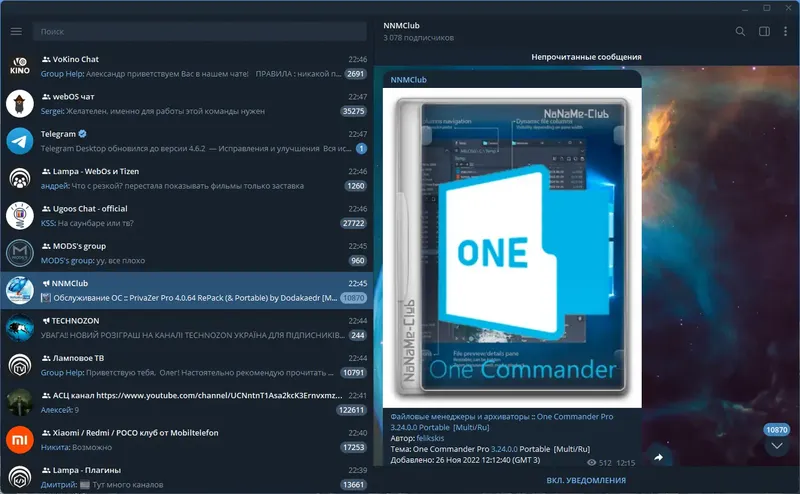800x494 pixels.
Task: Open Lampa - WebOs и Tizen chat
Action: click(187, 178)
